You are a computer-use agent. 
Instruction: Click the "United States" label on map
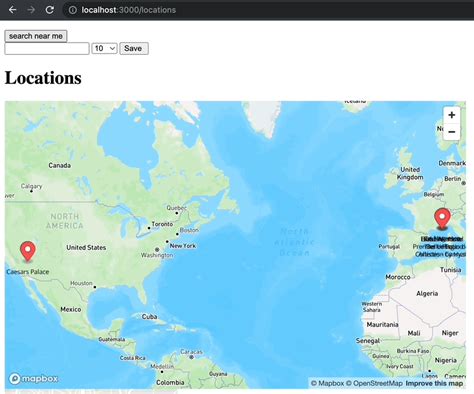(86, 247)
